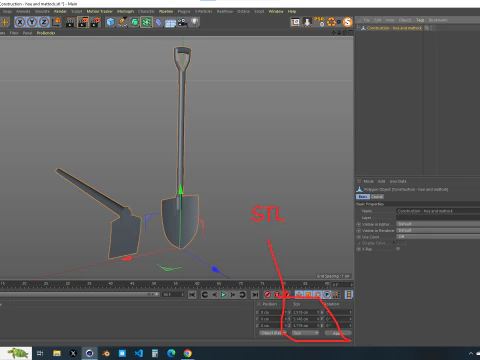
Task: Click the Light object icon
Action: pos(195,22)
